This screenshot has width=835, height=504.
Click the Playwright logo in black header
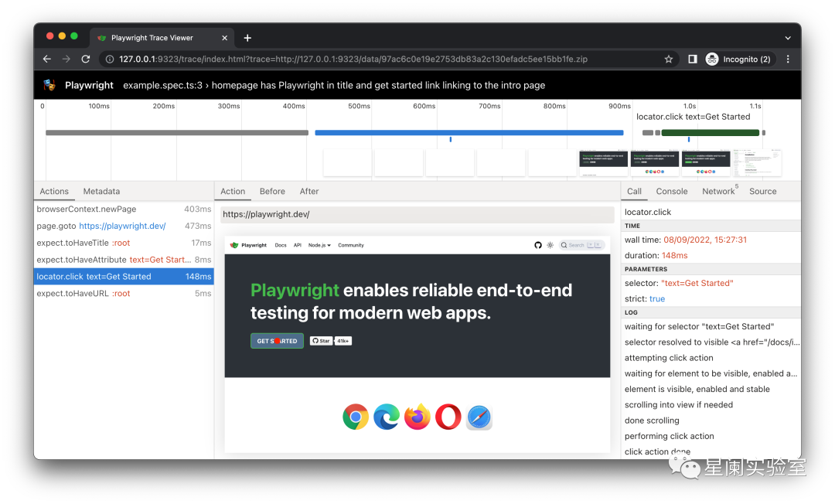49,84
